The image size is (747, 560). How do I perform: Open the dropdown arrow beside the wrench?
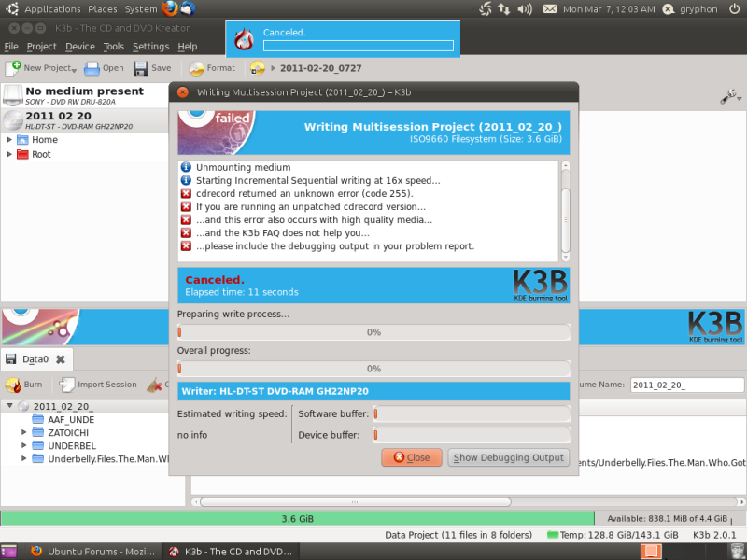(x=739, y=99)
